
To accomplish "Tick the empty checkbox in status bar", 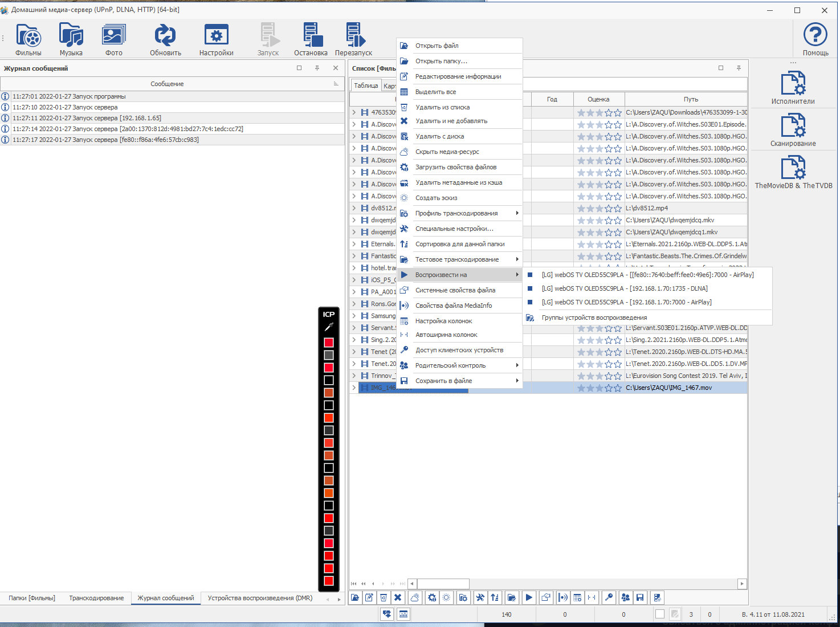I will pyautogui.click(x=659, y=614).
